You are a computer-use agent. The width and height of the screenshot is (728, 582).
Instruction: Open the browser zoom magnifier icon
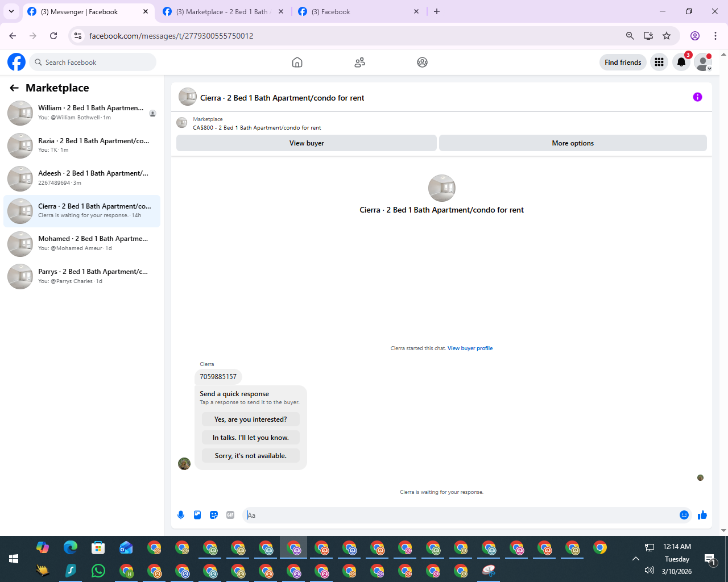coord(630,36)
